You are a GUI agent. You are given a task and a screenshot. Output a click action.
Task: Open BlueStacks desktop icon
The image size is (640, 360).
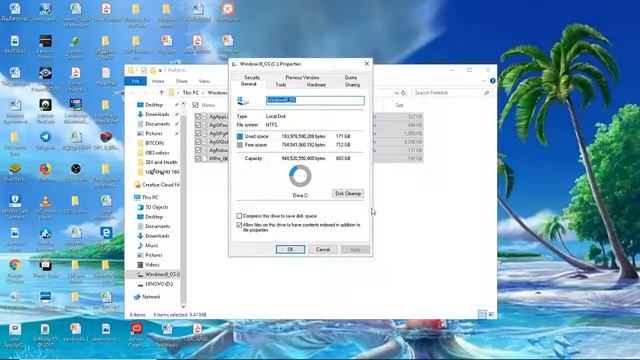coord(15,172)
